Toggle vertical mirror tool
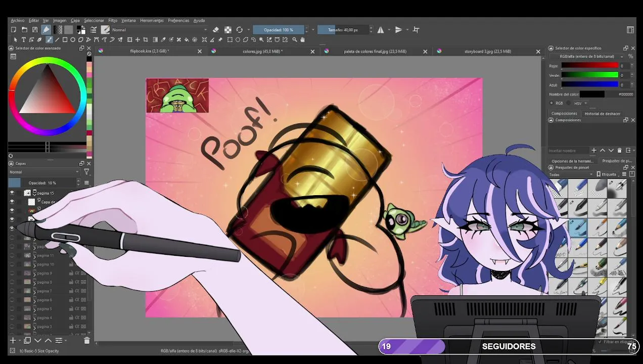643x364 pixels. pyautogui.click(x=398, y=30)
